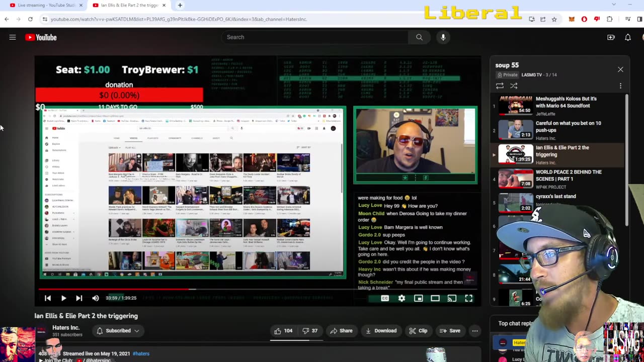The width and height of the screenshot is (644, 362).
Task: Click the soup 55 playlist title
Action: coord(507,65)
